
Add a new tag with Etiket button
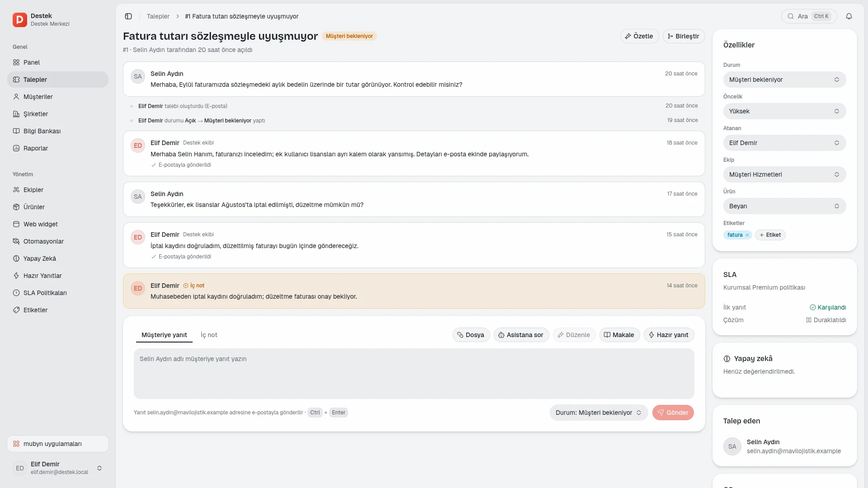coord(770,235)
